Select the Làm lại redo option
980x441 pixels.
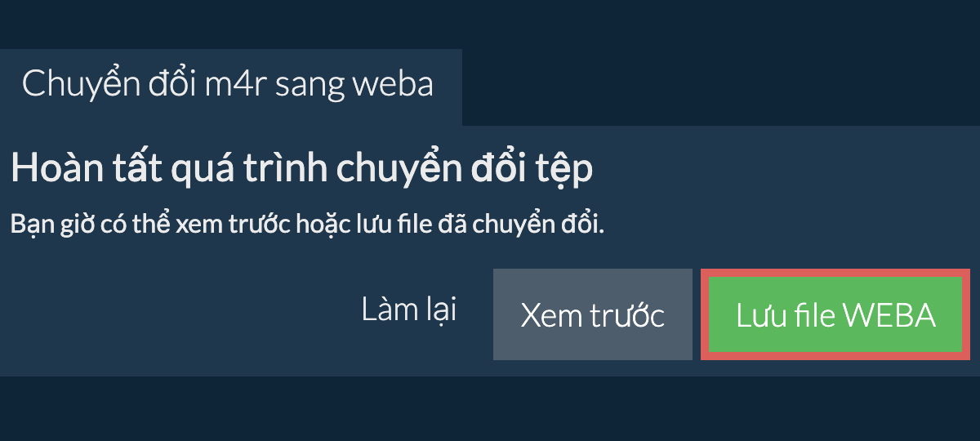(x=408, y=311)
